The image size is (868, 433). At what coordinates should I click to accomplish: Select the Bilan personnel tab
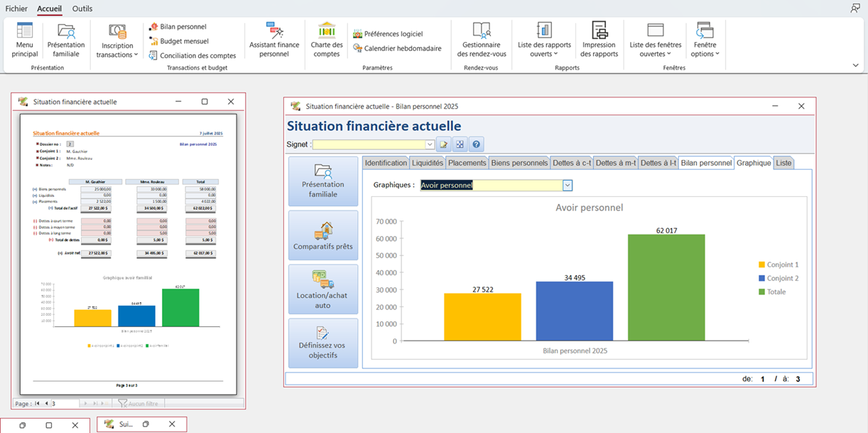705,163
